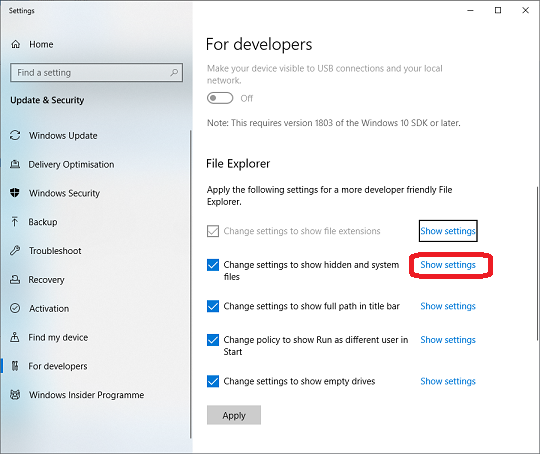
Task: Open Troubleshoot via wrench icon
Action: (15, 250)
